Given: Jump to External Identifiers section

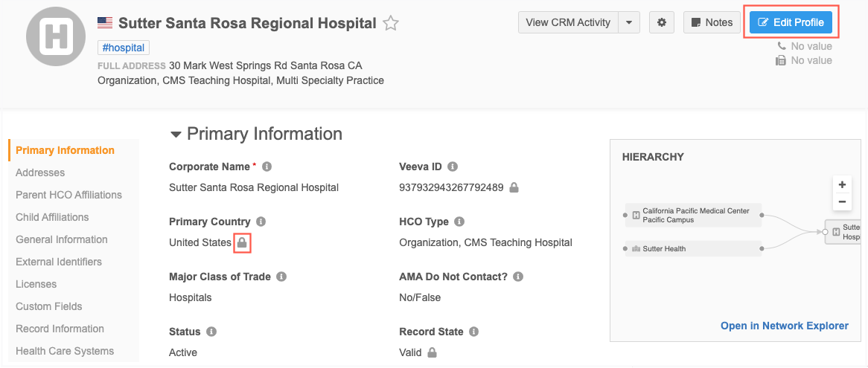Looking at the screenshot, I should (x=59, y=262).
